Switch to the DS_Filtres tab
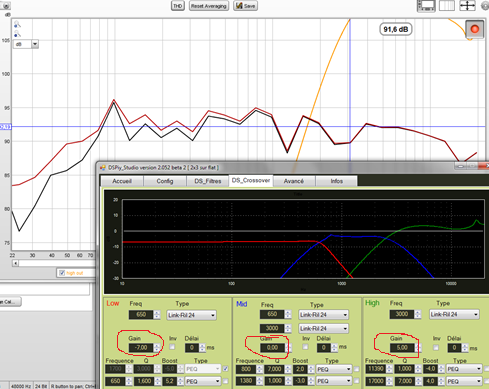This screenshot has width=489, height=389. (x=208, y=181)
